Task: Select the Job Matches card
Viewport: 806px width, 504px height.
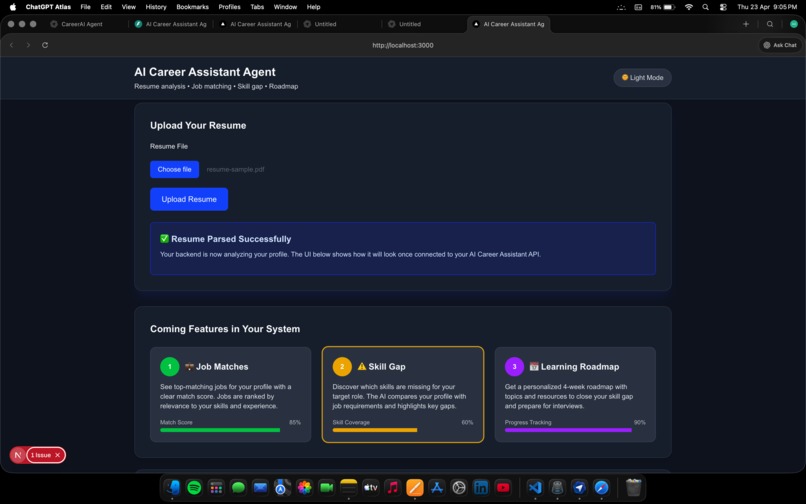Action: [x=230, y=394]
